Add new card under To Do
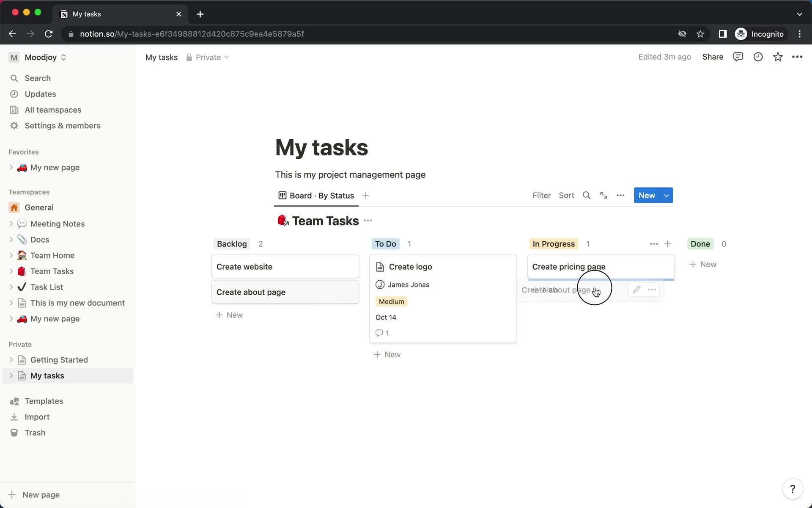812x508 pixels. coord(387,354)
